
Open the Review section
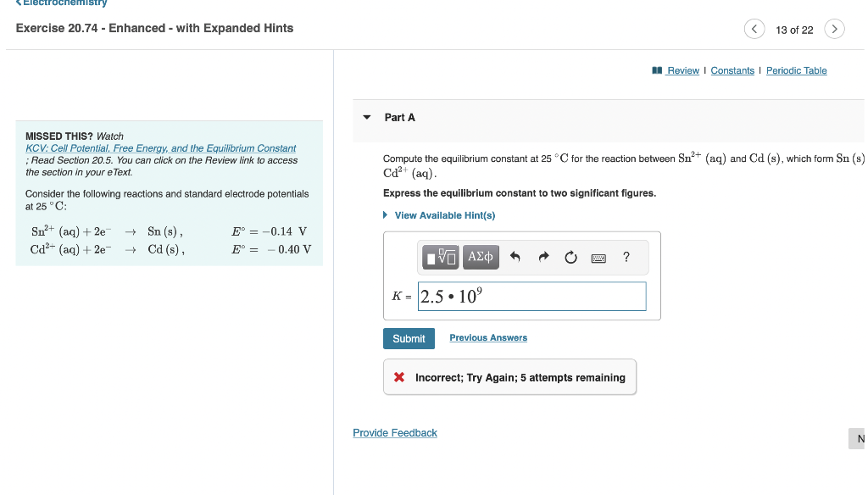tap(681, 70)
